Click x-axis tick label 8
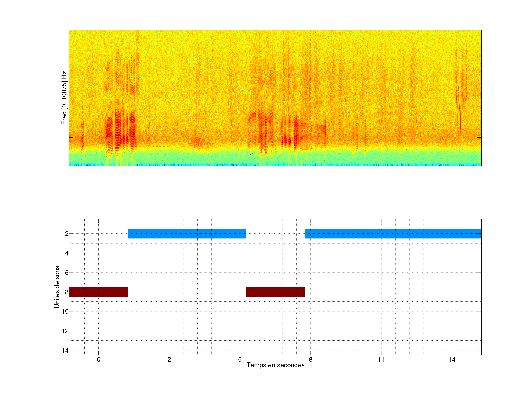The image size is (532, 399). tap(311, 359)
